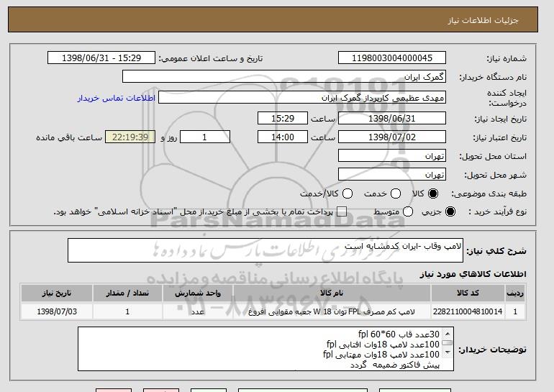Viewport: 554px width, 392px height.
Task: Select the کالا radio button
Action: 433,193
